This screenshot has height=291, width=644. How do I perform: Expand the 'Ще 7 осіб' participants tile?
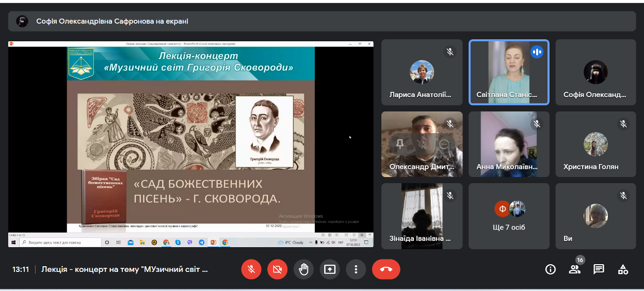tap(509, 216)
